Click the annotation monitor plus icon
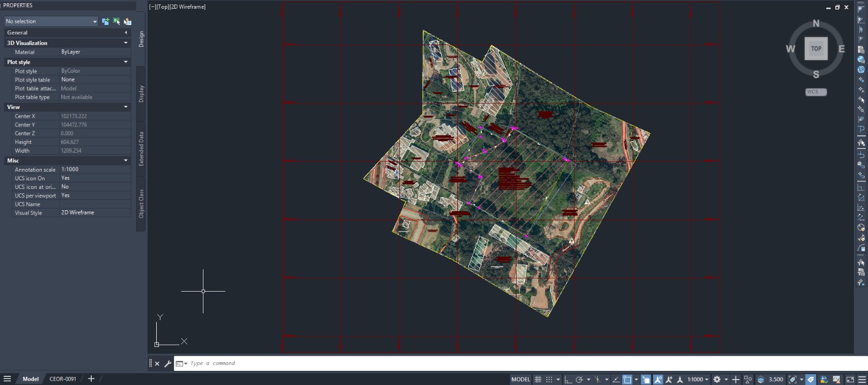Image resolution: width=868 pixels, height=385 pixels. pos(736,380)
